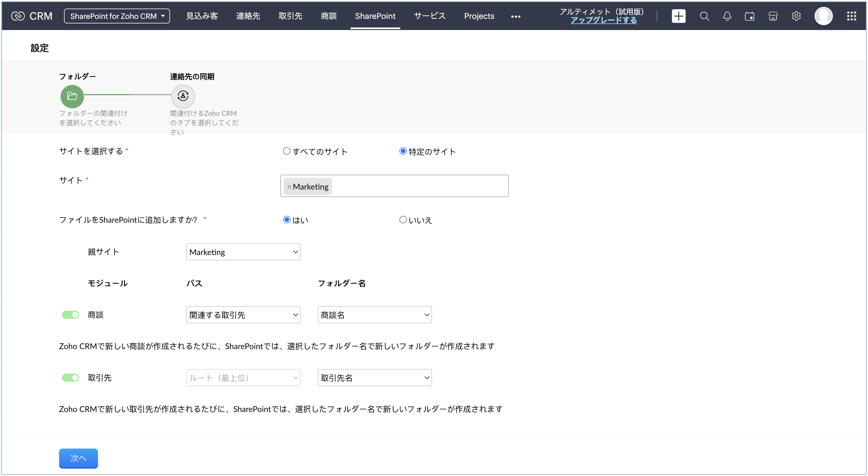868x476 pixels.
Task: Open the Projects tab
Action: click(479, 16)
